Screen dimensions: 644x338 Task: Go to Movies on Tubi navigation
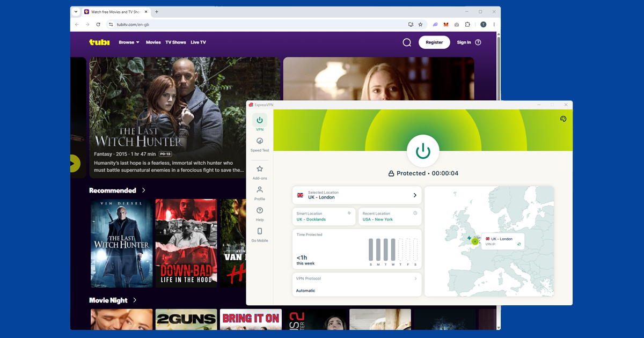(x=153, y=42)
